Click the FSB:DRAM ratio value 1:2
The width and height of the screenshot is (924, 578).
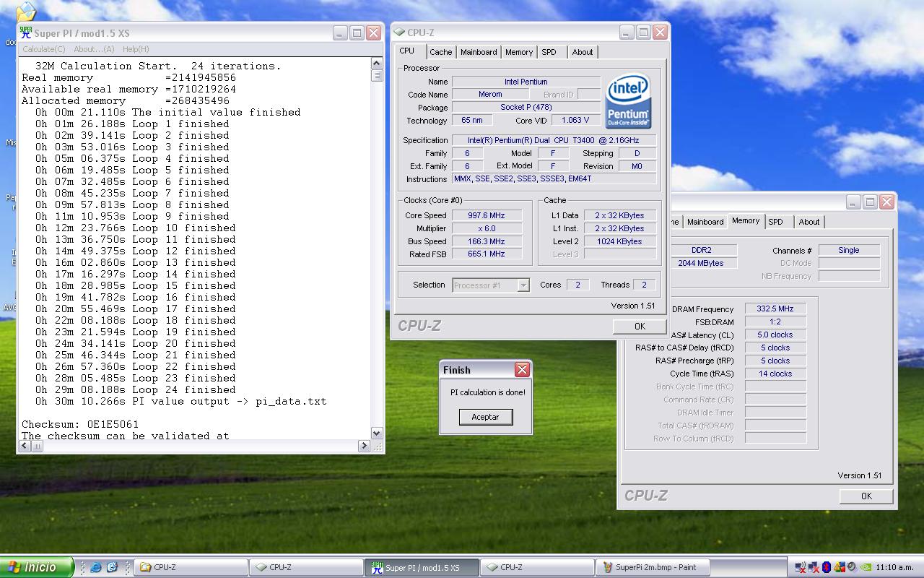coord(775,322)
